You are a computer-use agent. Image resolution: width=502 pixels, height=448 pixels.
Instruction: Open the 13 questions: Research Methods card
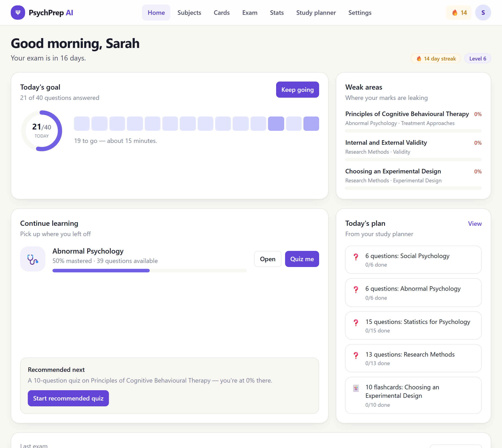[413, 358]
